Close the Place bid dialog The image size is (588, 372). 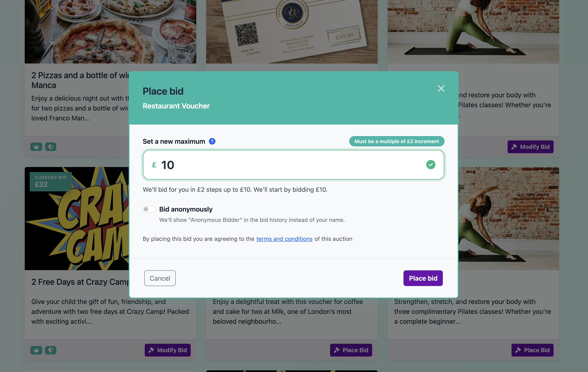pyautogui.click(x=441, y=89)
